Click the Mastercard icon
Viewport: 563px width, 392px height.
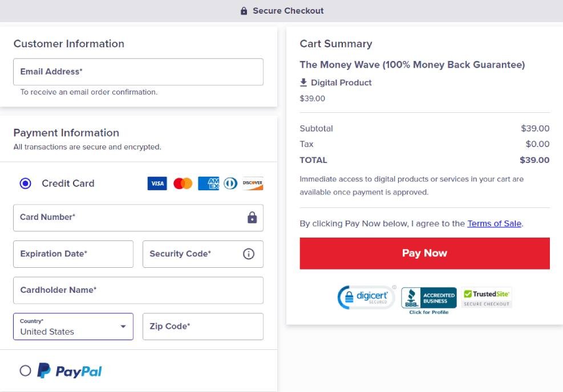click(182, 183)
